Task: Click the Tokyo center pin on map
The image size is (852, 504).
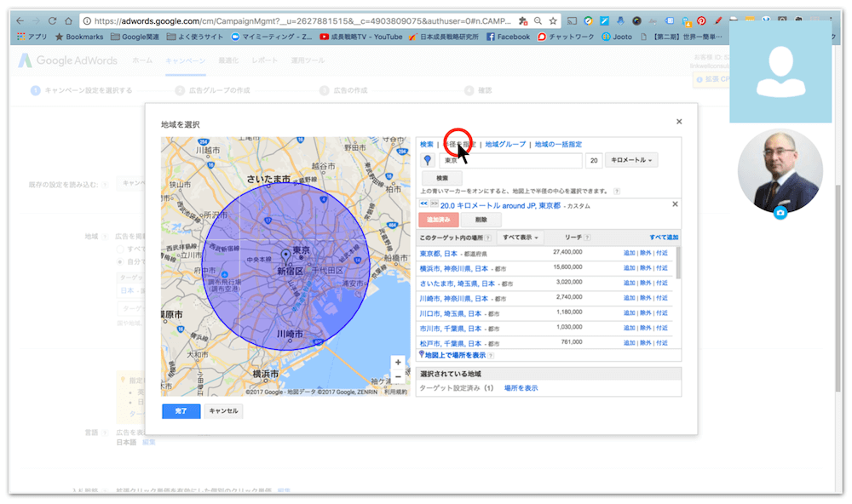Action: coord(285,255)
